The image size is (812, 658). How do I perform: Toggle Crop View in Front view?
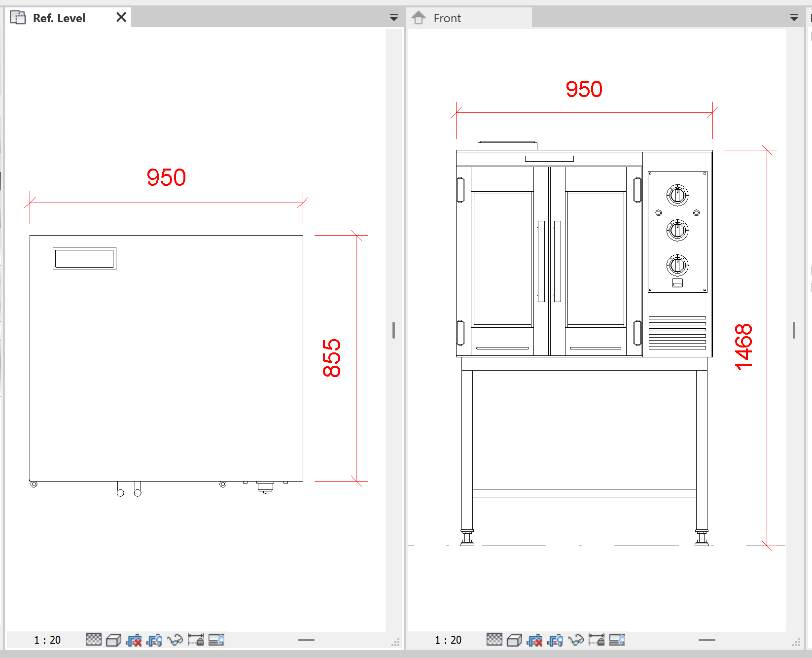tap(535, 640)
